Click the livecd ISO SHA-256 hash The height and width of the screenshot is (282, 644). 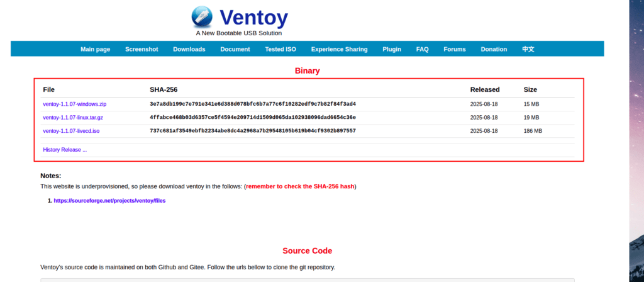[x=253, y=131]
